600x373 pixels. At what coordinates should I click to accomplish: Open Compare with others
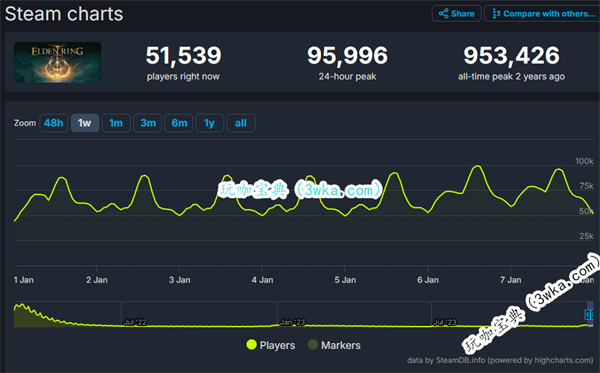point(543,14)
